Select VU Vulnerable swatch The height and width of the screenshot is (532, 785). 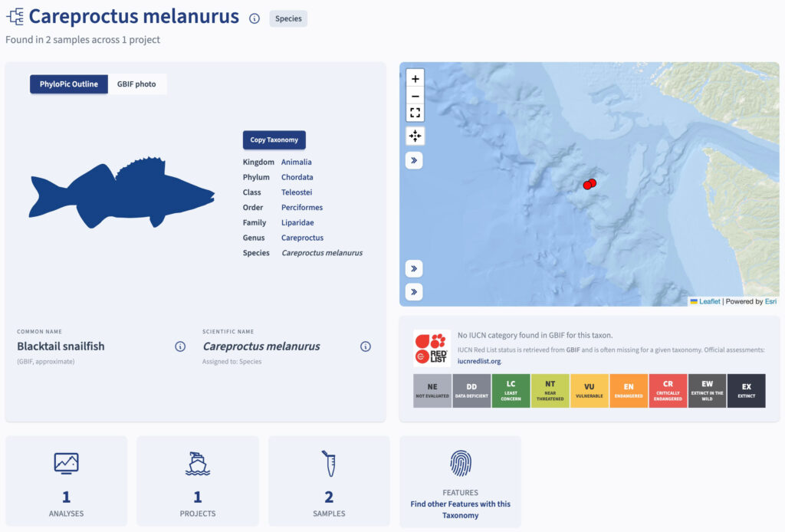click(590, 391)
